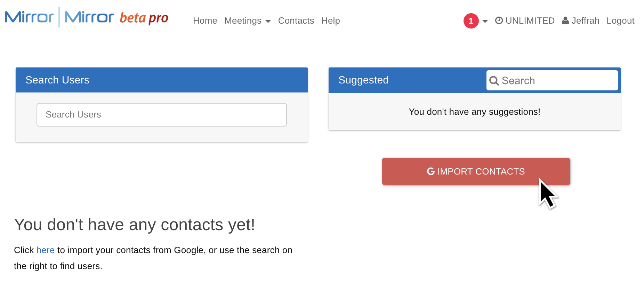The image size is (644, 291).
Task: Open the Help page
Action: coord(331,21)
